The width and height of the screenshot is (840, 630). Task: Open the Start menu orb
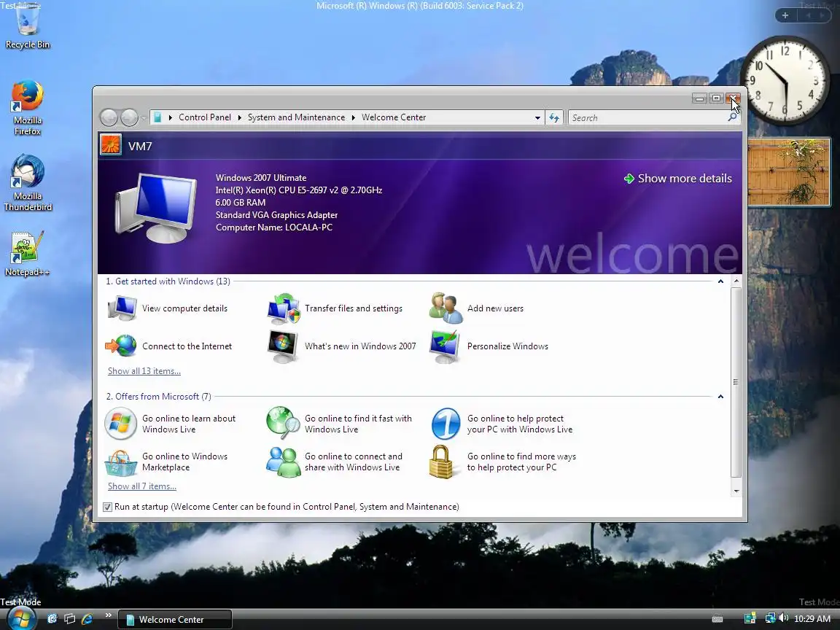20,618
